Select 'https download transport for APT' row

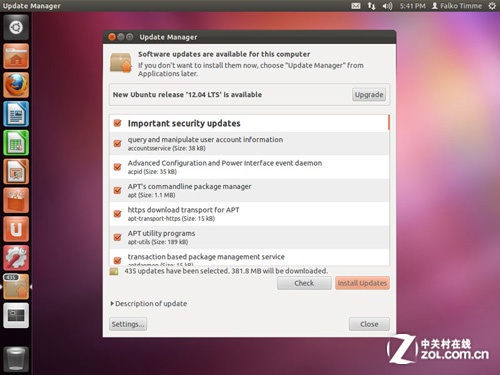(249, 214)
